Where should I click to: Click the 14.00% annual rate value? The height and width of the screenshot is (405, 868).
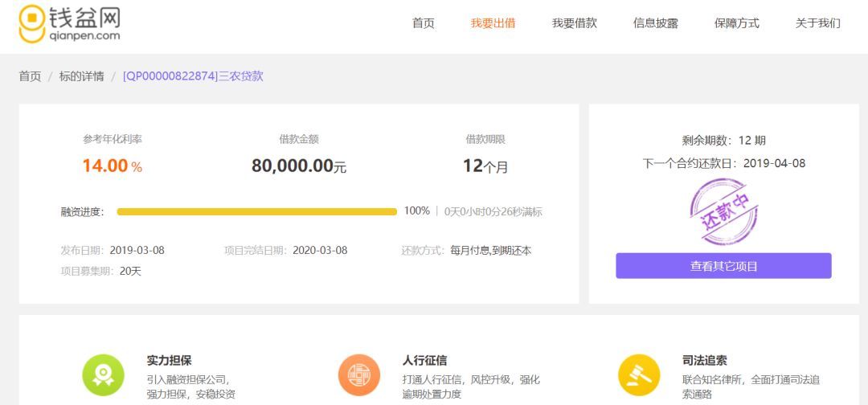pos(112,166)
